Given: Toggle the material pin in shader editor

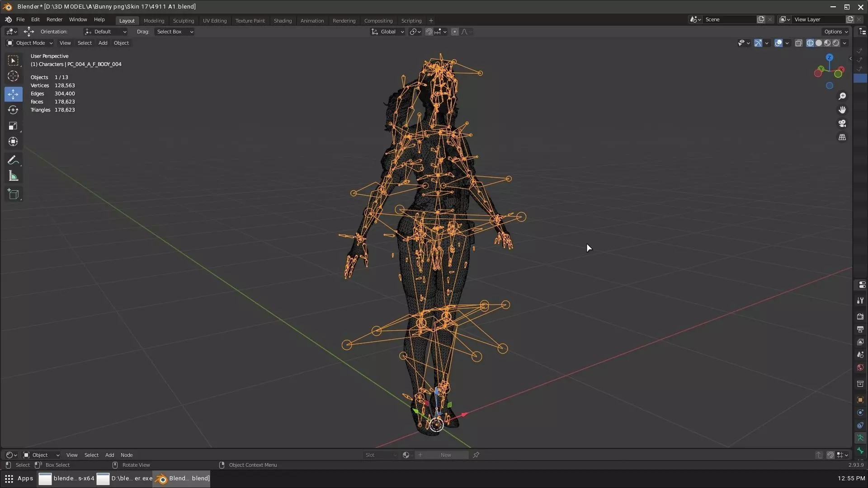Looking at the screenshot, I should (x=476, y=455).
